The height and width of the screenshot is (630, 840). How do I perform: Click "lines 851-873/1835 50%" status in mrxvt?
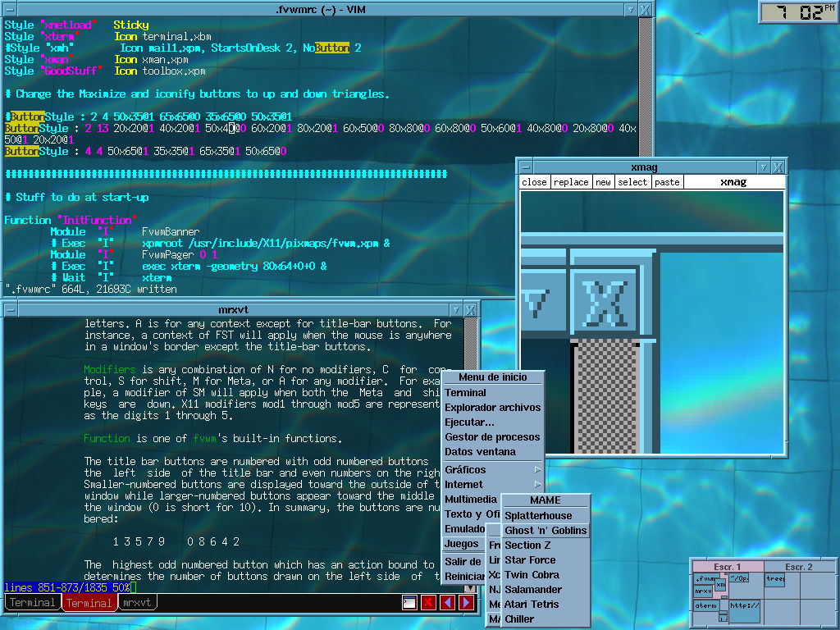pos(67,587)
